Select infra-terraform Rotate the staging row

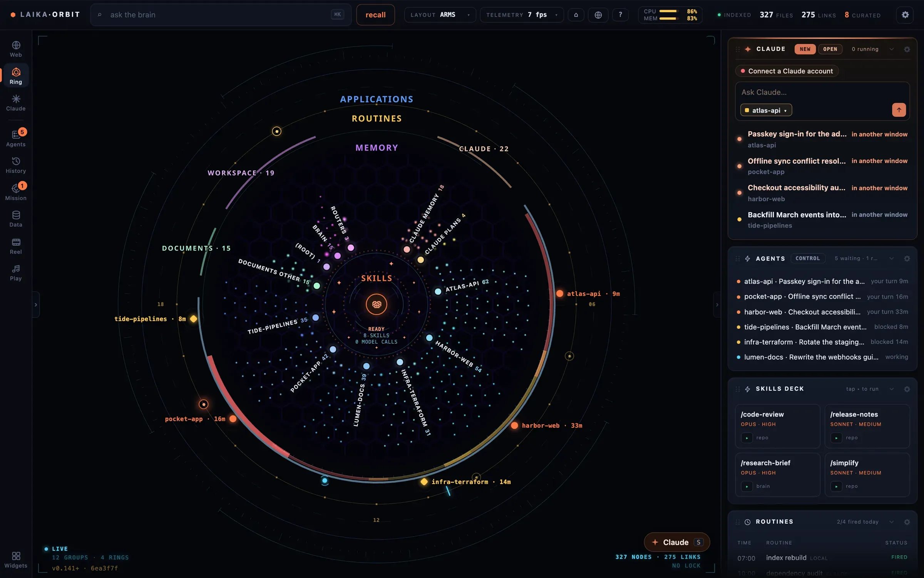tap(822, 342)
